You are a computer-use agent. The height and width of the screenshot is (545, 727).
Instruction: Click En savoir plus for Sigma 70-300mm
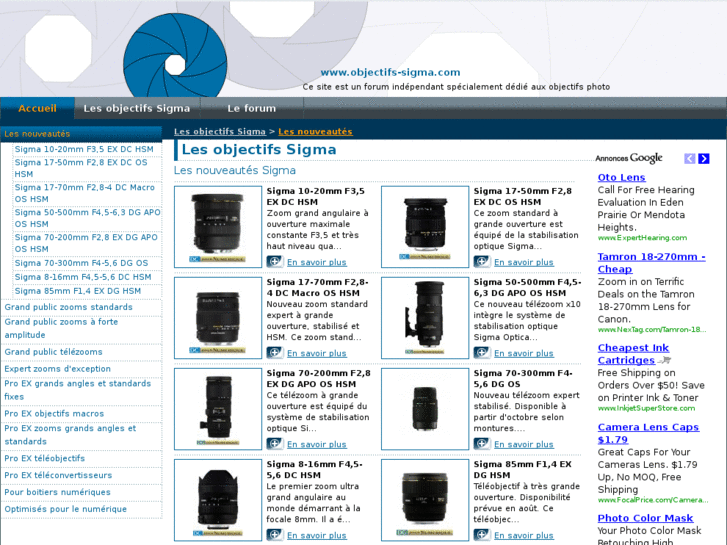tap(524, 444)
